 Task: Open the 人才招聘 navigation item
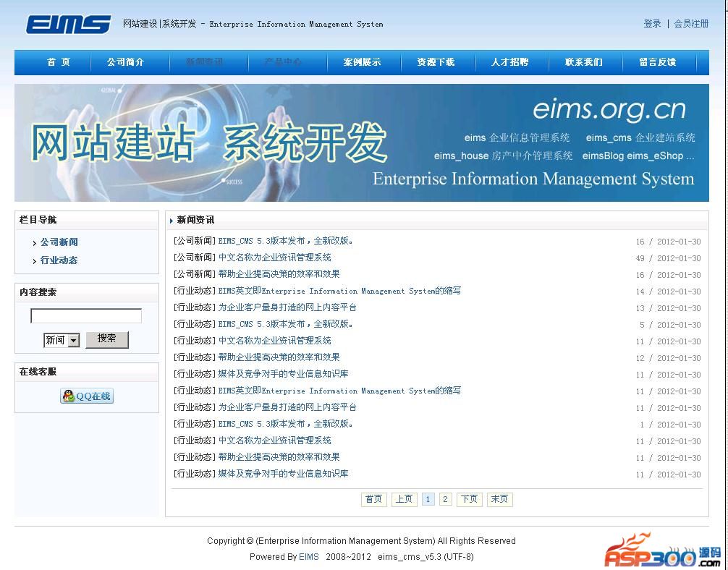pyautogui.click(x=509, y=62)
